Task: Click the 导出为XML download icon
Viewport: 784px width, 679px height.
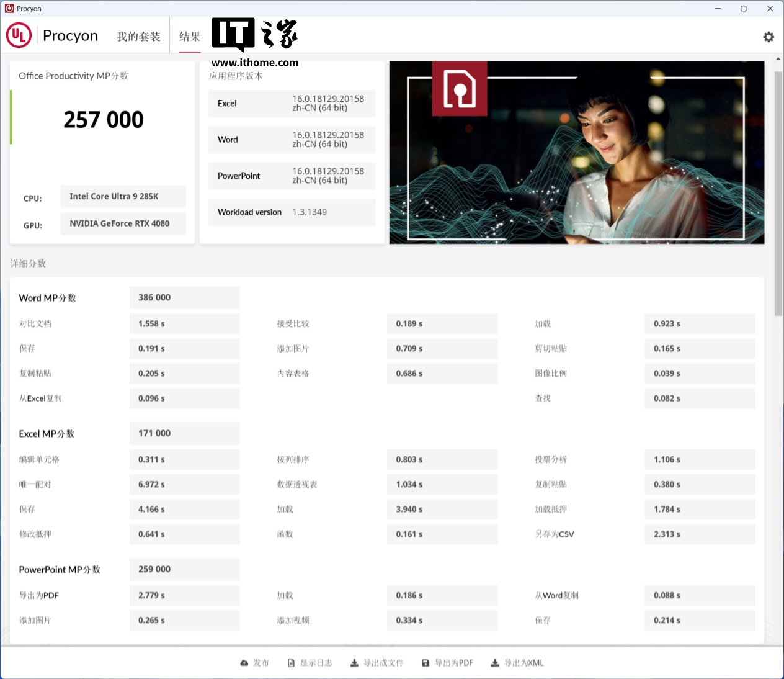Action: pos(495,663)
